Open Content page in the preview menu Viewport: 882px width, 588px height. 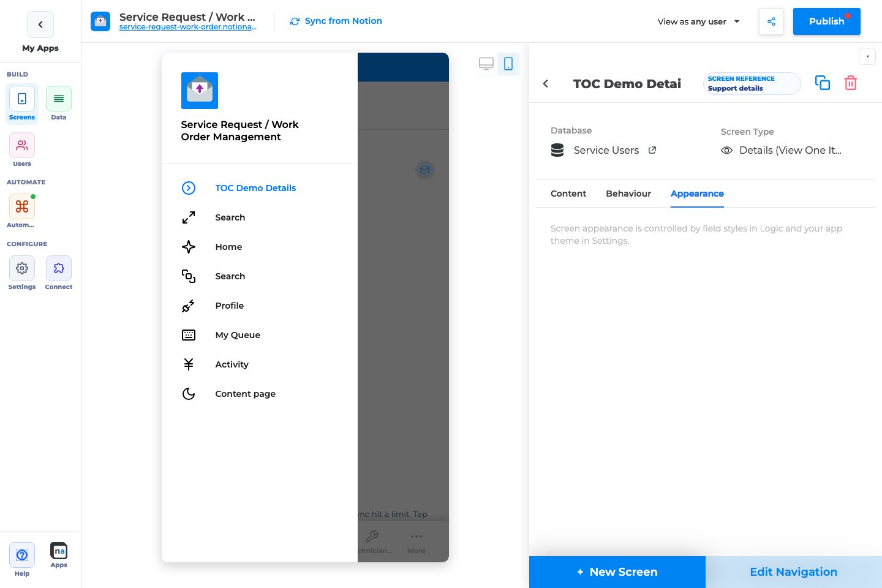(259, 394)
